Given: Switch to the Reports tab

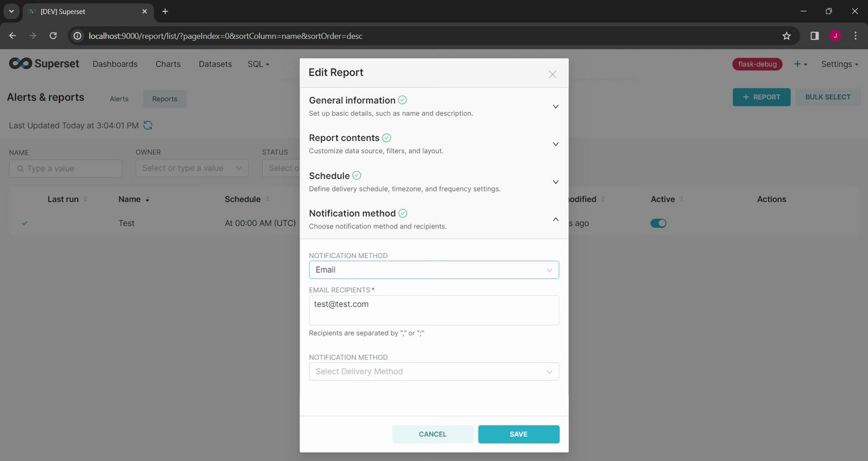Looking at the screenshot, I should point(165,99).
